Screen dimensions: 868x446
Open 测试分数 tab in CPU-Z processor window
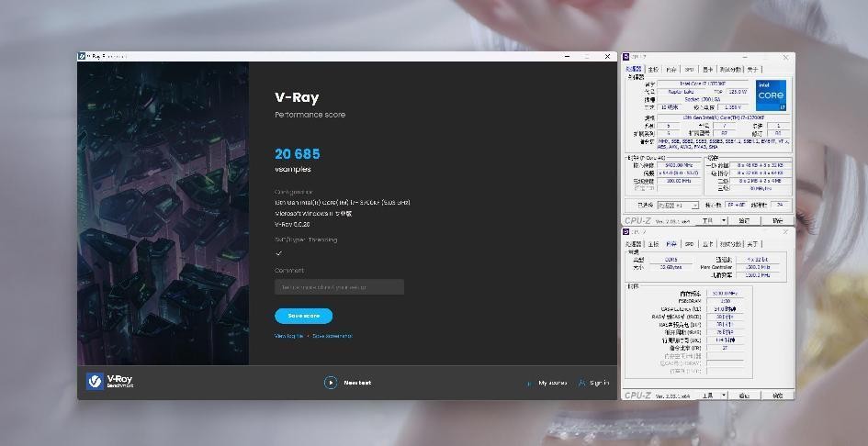731,69
